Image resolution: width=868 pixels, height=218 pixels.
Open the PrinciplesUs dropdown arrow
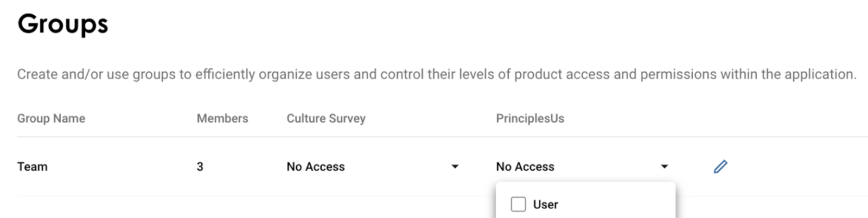point(665,166)
